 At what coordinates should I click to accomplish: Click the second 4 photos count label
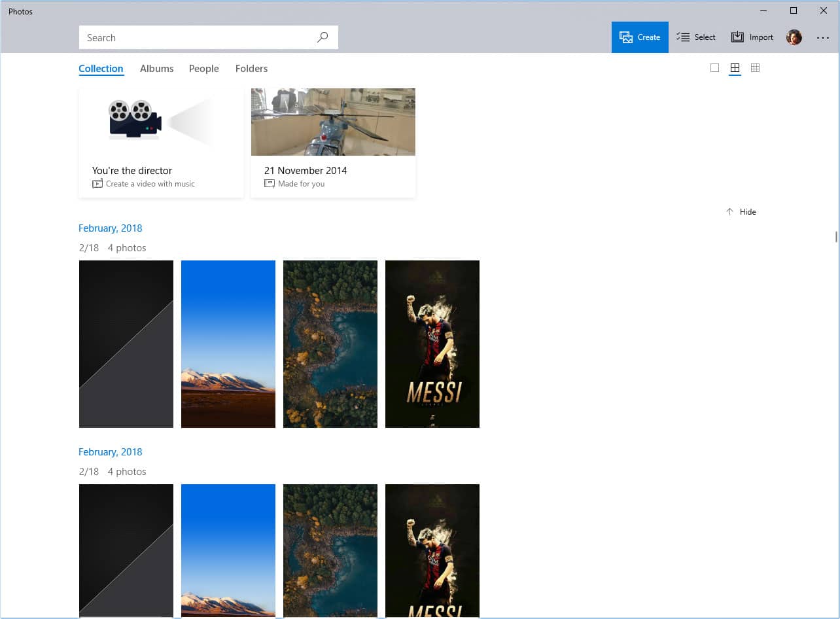[x=127, y=472]
